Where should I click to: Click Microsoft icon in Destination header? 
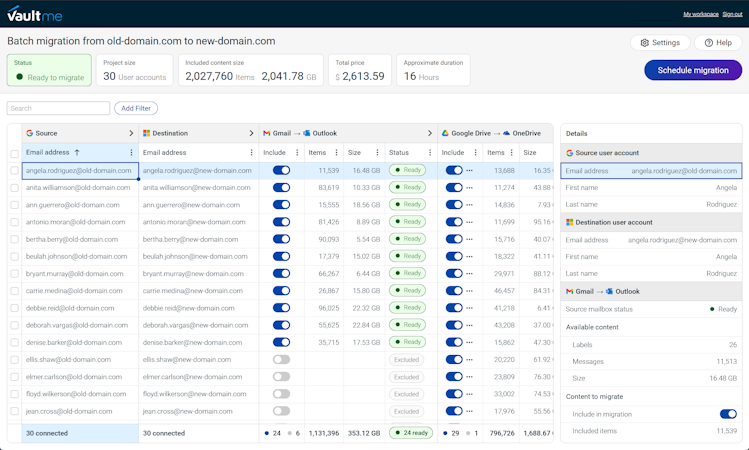pyautogui.click(x=147, y=133)
